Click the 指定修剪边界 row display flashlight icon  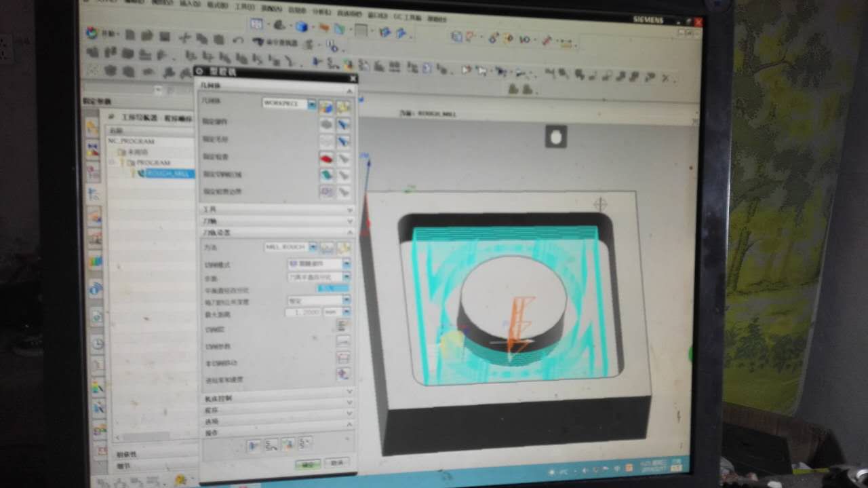(x=344, y=193)
